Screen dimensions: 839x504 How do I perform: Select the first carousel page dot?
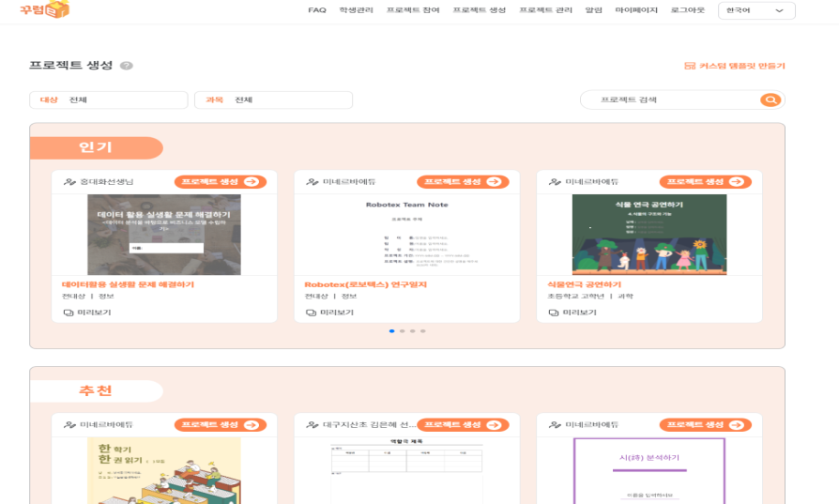point(391,331)
